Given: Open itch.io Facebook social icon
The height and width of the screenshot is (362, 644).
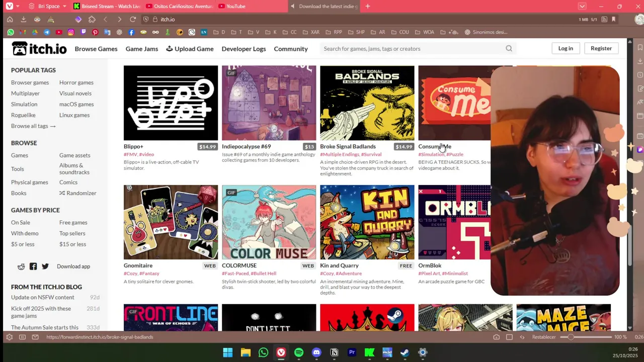Looking at the screenshot, I should (x=33, y=266).
